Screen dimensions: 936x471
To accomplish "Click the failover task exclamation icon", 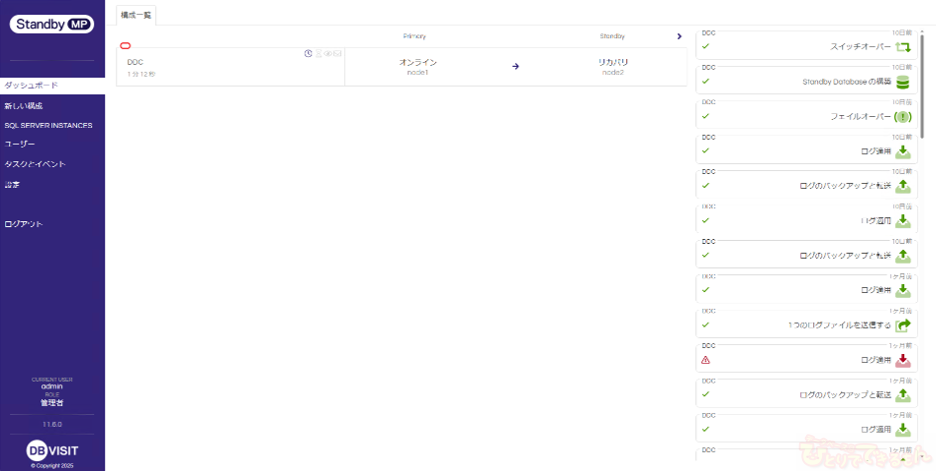I will tap(903, 117).
